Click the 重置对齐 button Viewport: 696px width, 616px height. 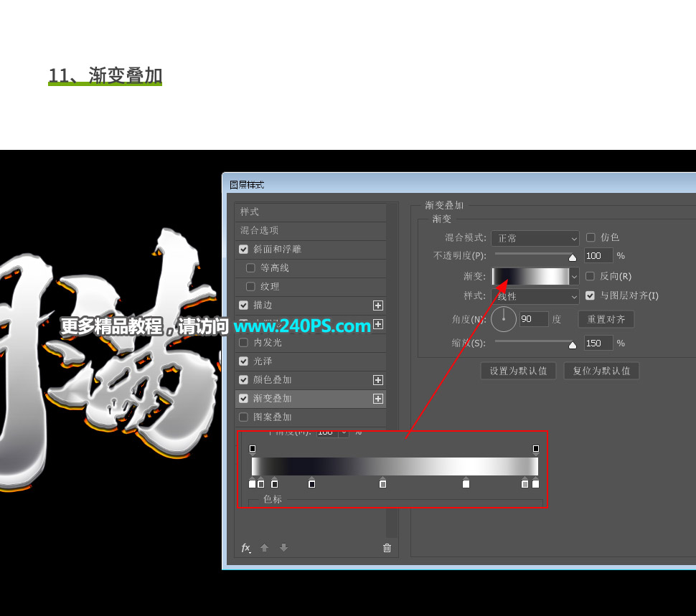[606, 318]
